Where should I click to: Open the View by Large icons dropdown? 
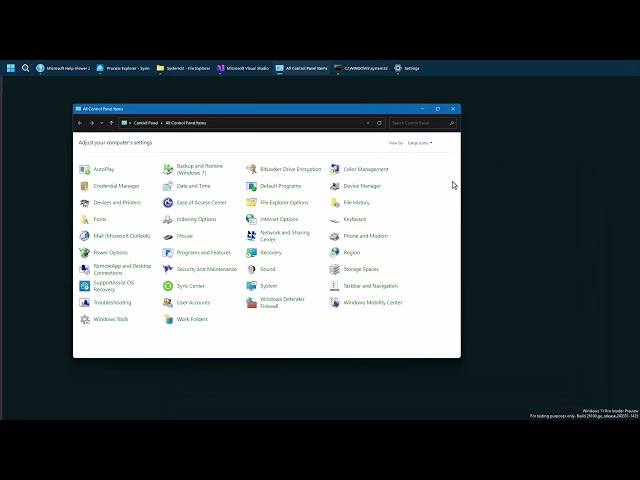pos(420,143)
